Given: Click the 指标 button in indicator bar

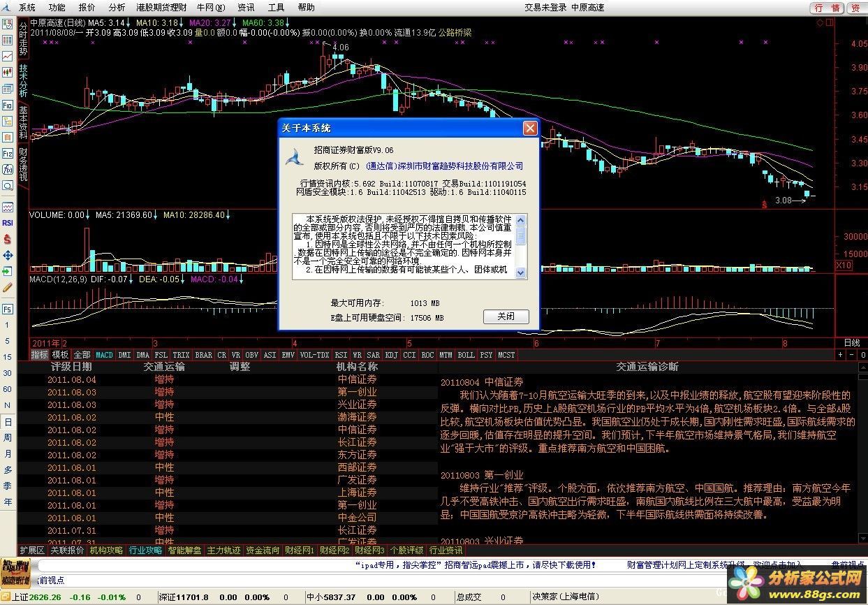Looking at the screenshot, I should tap(40, 355).
